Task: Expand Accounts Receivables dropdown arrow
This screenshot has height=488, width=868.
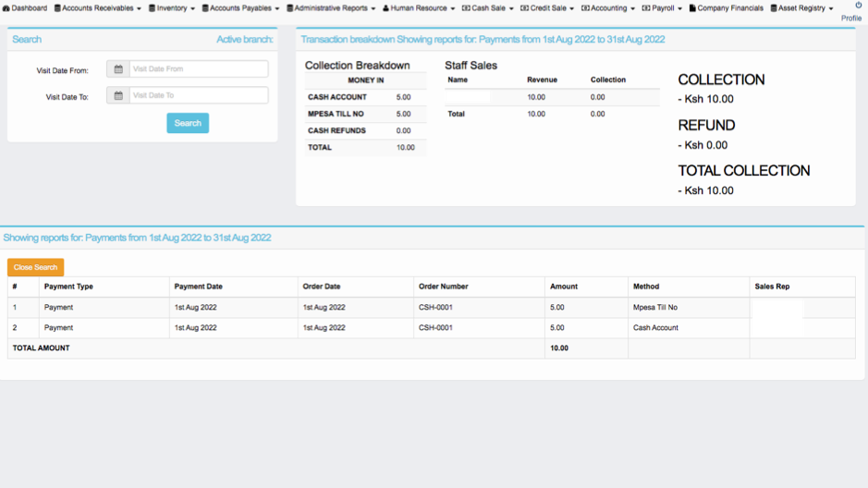Action: pyautogui.click(x=139, y=9)
